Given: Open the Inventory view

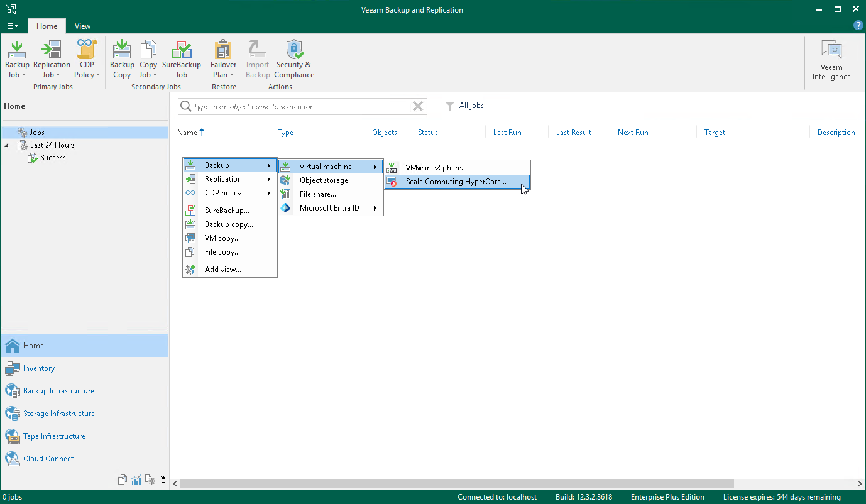Looking at the screenshot, I should click(x=84, y=368).
